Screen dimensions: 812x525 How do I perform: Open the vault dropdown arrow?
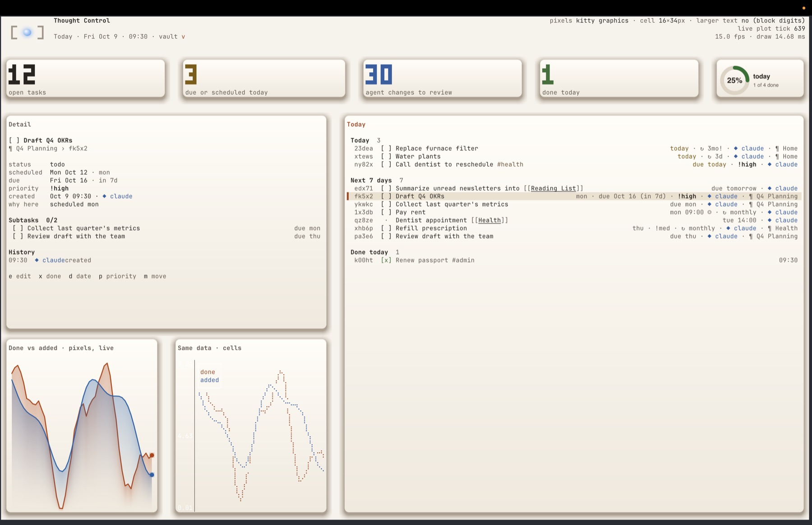click(x=183, y=37)
